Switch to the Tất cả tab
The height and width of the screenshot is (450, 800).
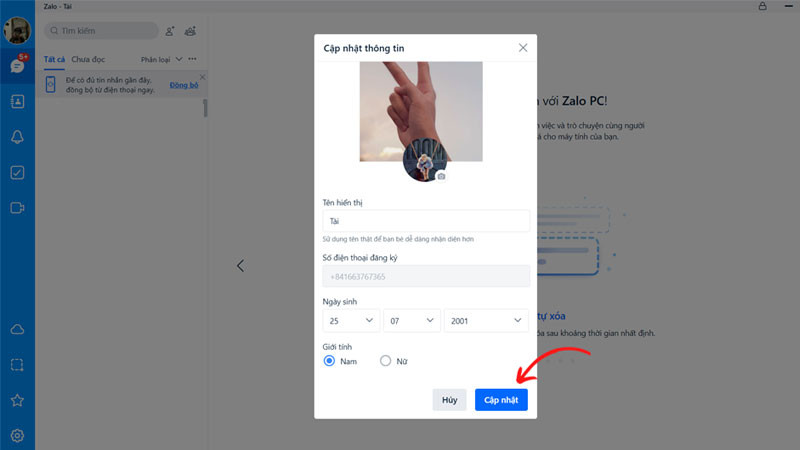point(54,59)
